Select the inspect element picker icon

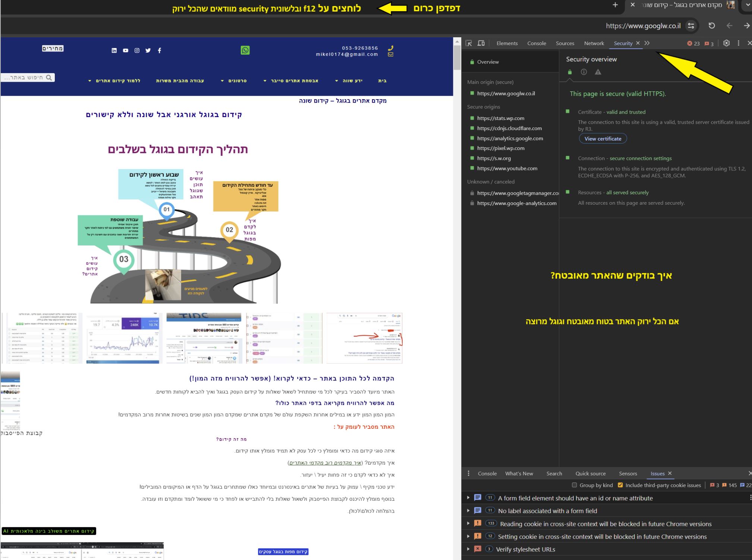[x=469, y=43]
